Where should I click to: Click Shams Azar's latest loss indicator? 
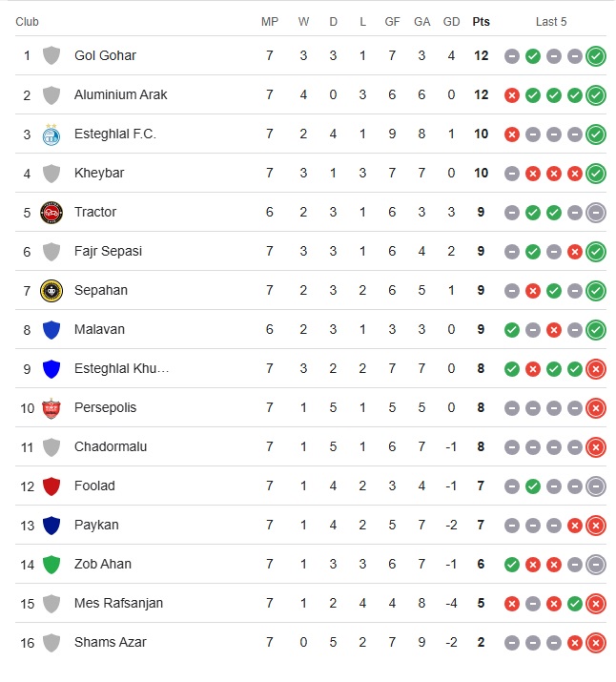[x=596, y=643]
